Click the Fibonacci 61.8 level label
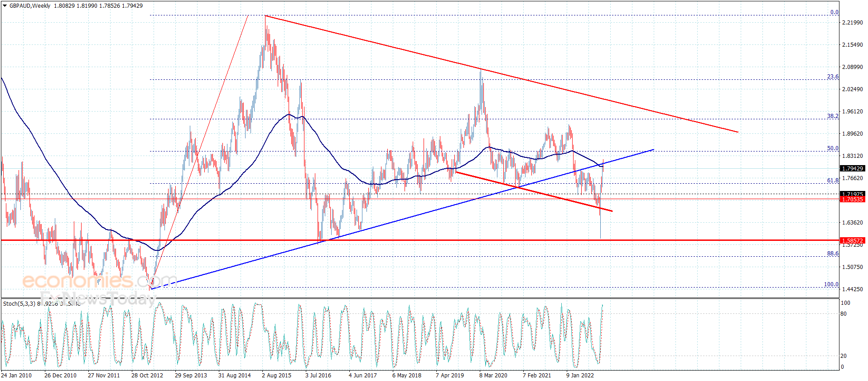The image size is (868, 381). tap(833, 181)
